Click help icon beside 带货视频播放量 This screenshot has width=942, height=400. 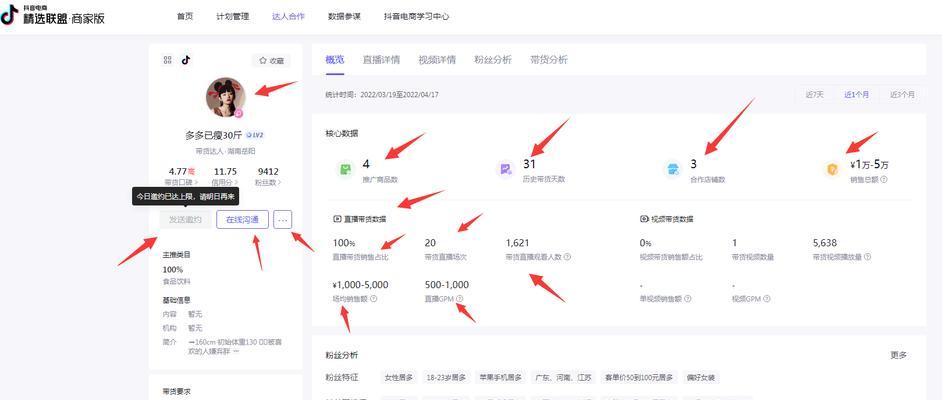coord(868,257)
